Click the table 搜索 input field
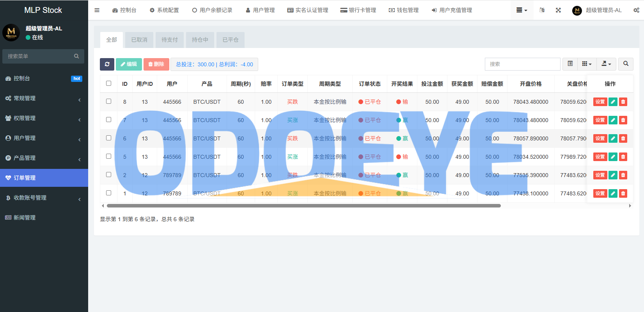Screen dimensions: 644x312 click(x=522, y=64)
